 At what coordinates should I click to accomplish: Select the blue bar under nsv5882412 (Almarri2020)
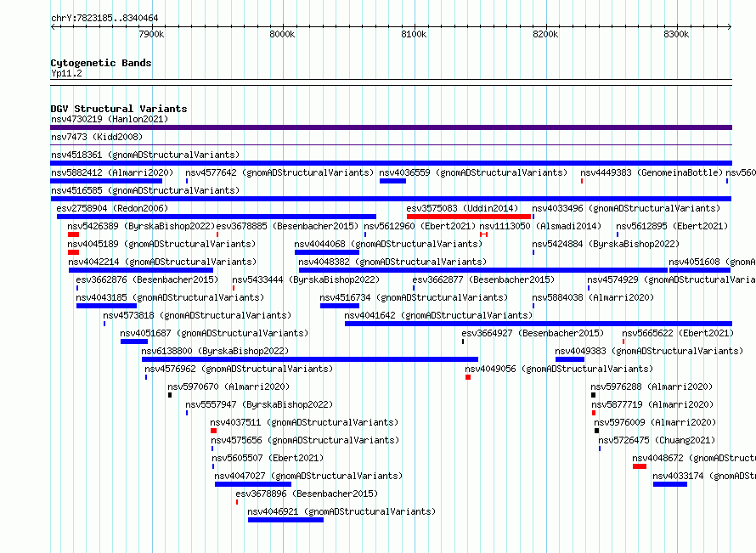[x=106, y=181]
